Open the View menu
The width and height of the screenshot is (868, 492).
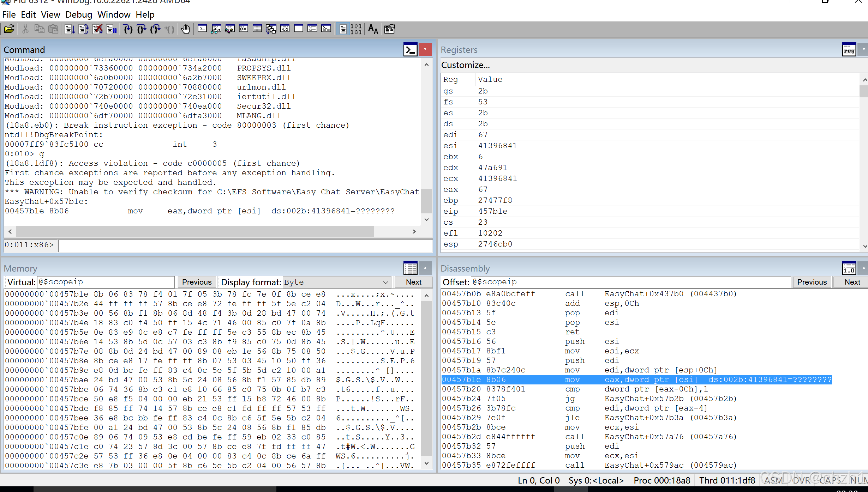click(50, 14)
